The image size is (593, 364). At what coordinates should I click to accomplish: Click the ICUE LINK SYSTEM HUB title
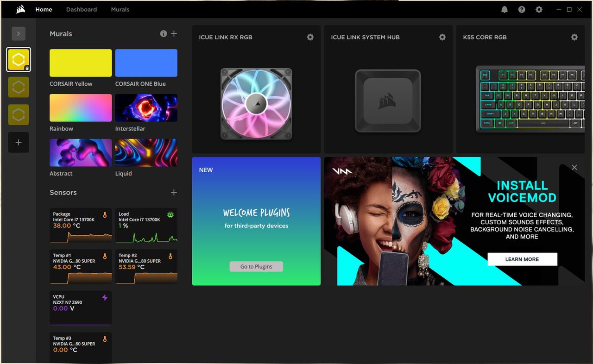click(365, 37)
